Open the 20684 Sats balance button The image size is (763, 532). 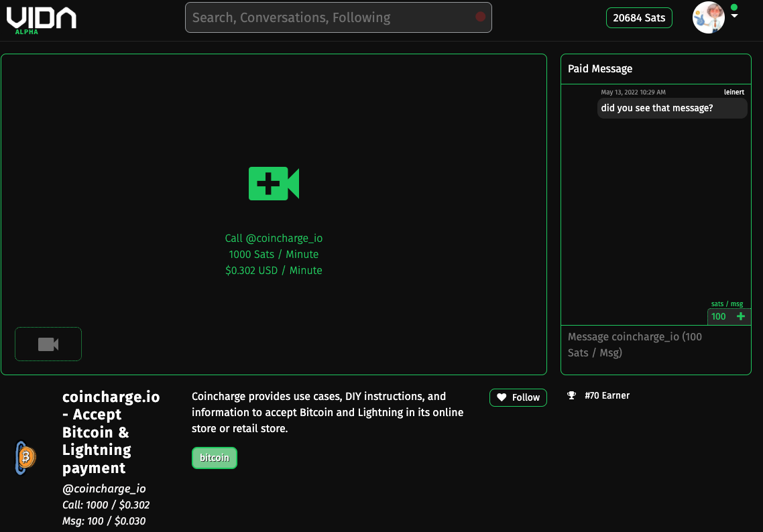(638, 18)
